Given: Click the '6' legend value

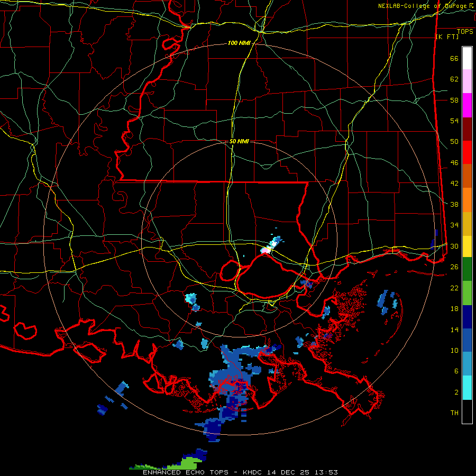Looking at the screenshot, I should 456,371.
